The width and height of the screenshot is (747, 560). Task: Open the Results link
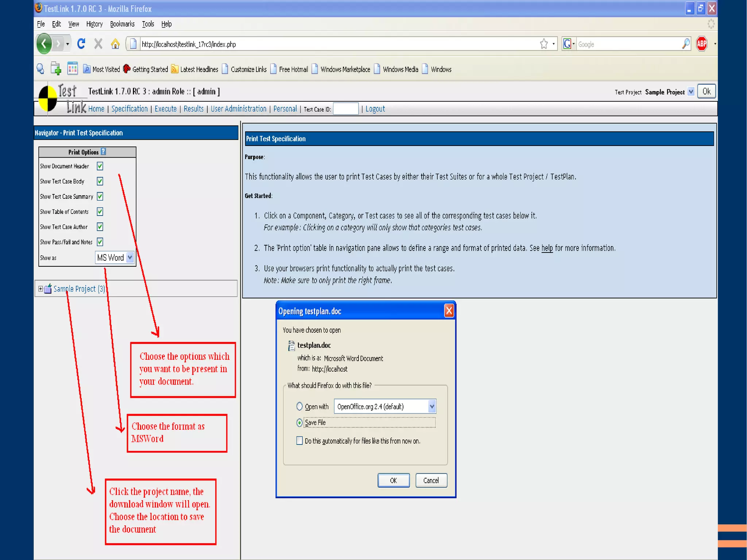(x=194, y=109)
